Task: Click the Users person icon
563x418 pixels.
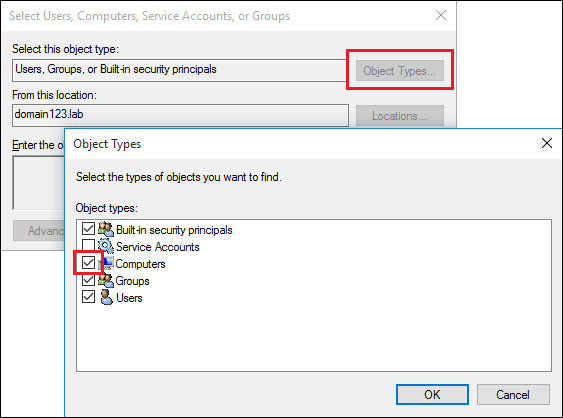Action: click(x=106, y=297)
